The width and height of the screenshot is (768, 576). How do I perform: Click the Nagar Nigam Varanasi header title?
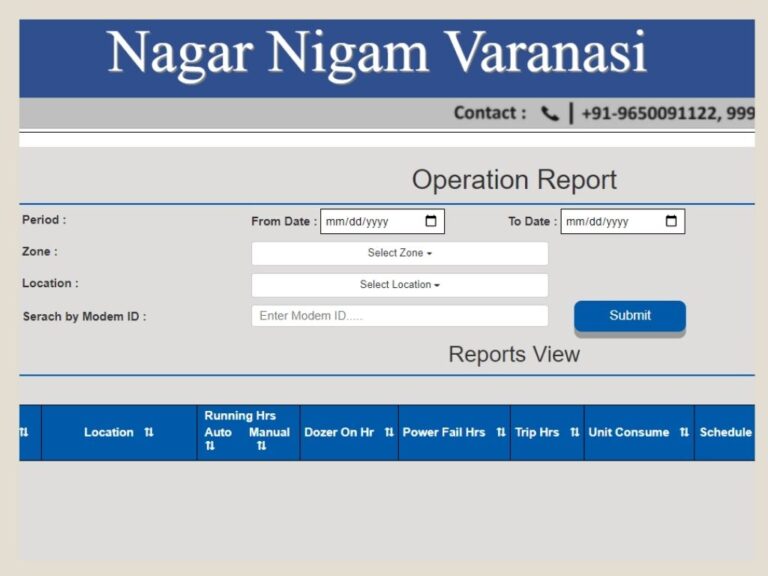tap(377, 54)
